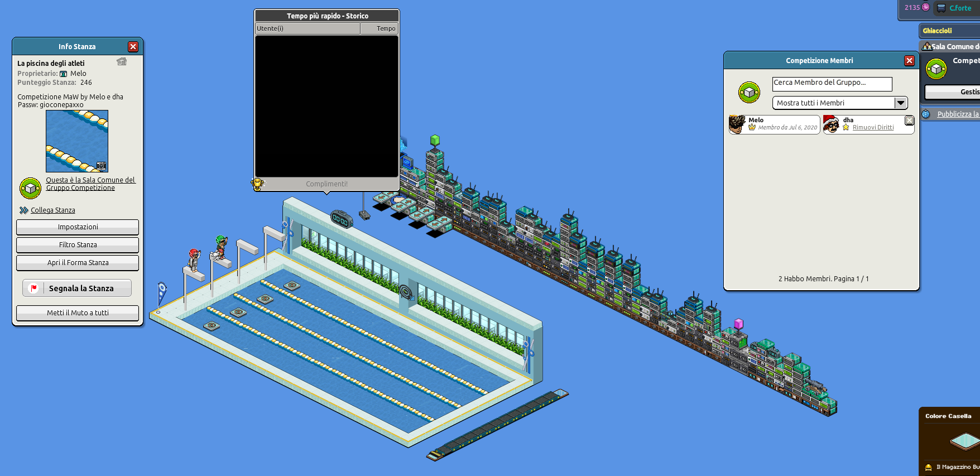This screenshot has height=476, width=980.
Task: Open the Sala Comune del Gruppo Competizione link
Action: coord(90,184)
